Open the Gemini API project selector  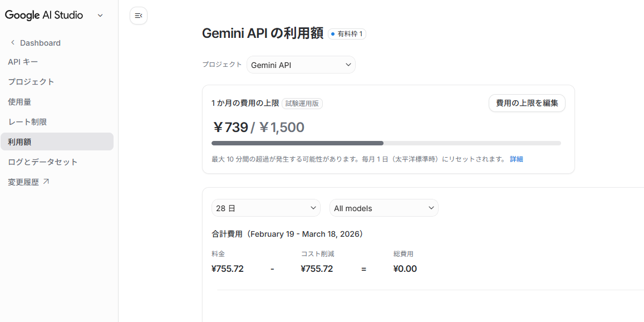coord(301,65)
